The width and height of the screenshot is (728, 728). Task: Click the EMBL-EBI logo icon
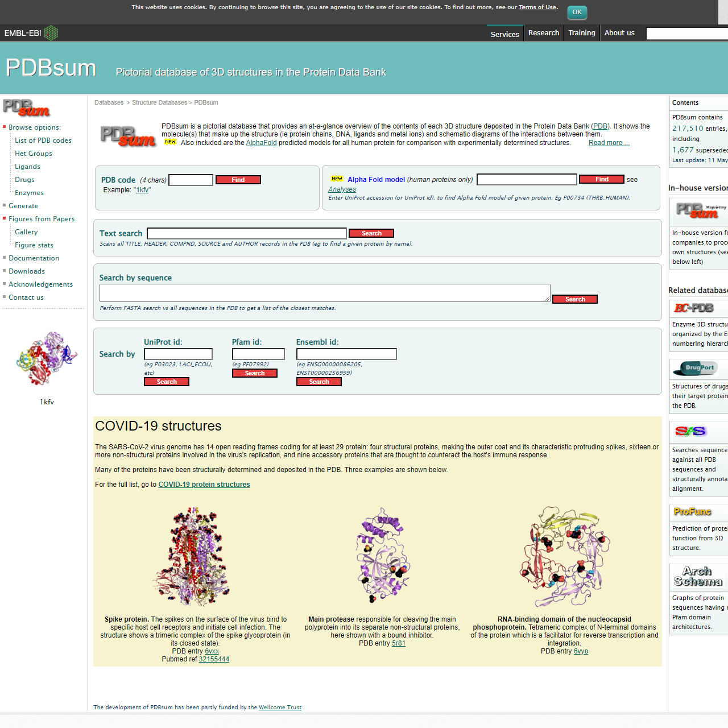pos(51,33)
